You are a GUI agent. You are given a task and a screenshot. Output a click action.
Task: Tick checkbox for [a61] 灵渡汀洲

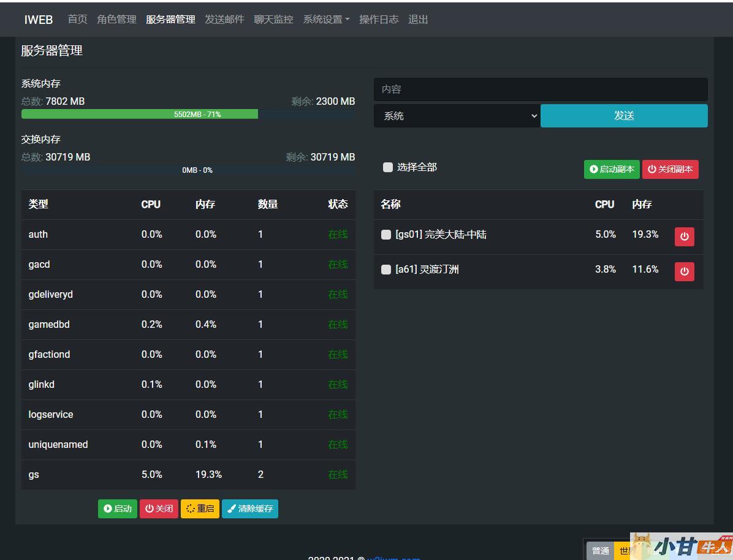click(x=386, y=270)
